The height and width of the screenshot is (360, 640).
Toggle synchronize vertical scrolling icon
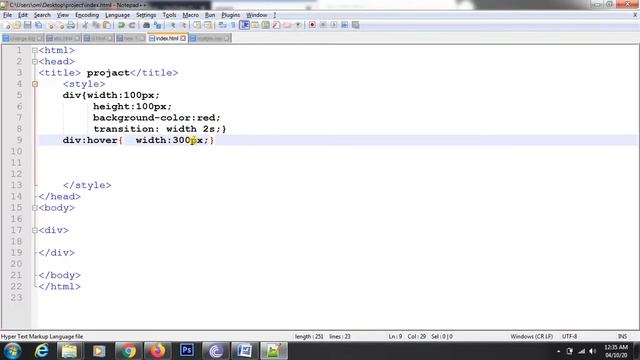pyautogui.click(x=197, y=25)
